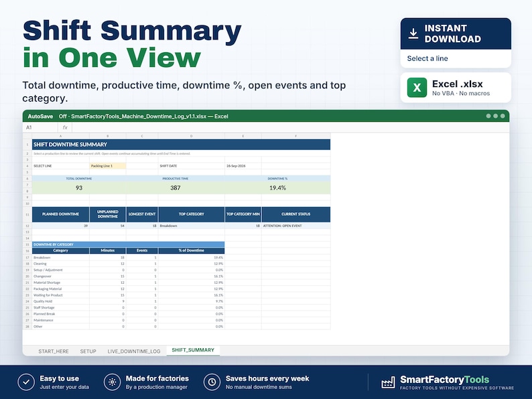Select the DOWNTIME BY CATEGORY section header

[128, 244]
